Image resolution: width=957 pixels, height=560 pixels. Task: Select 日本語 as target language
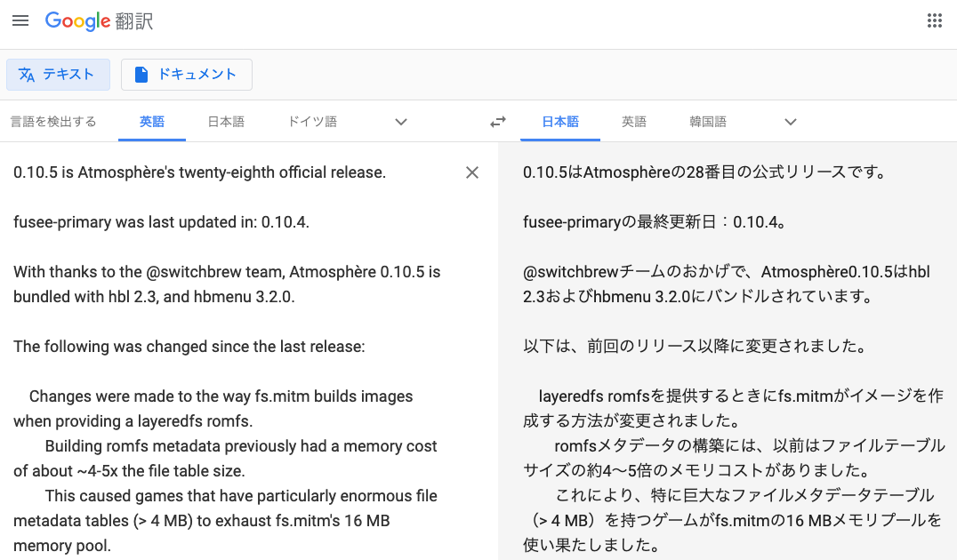click(560, 122)
